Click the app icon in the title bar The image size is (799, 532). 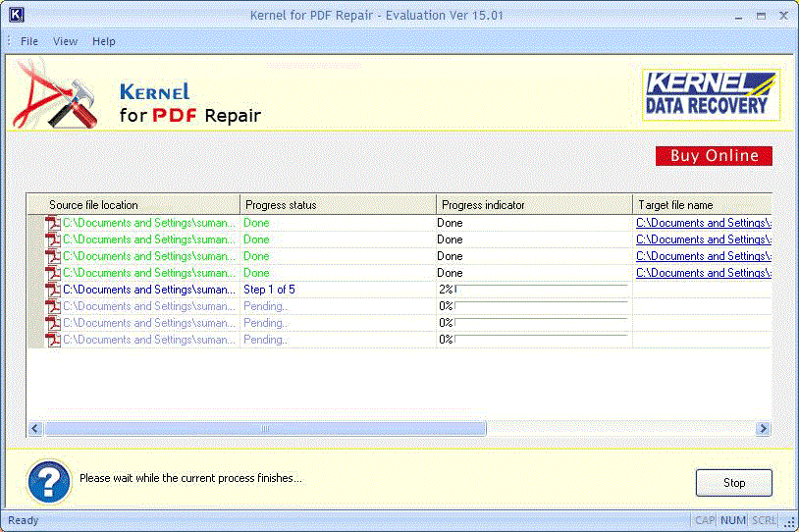[15, 16]
